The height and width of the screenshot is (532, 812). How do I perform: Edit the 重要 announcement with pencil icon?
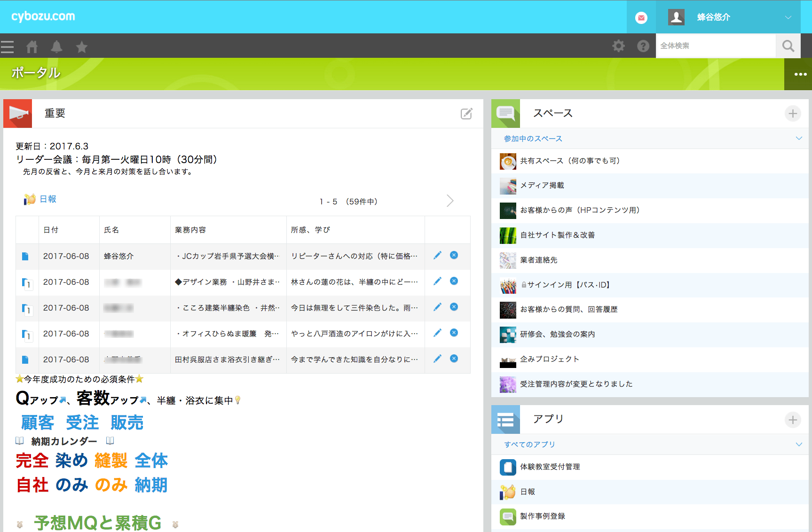pyautogui.click(x=466, y=114)
